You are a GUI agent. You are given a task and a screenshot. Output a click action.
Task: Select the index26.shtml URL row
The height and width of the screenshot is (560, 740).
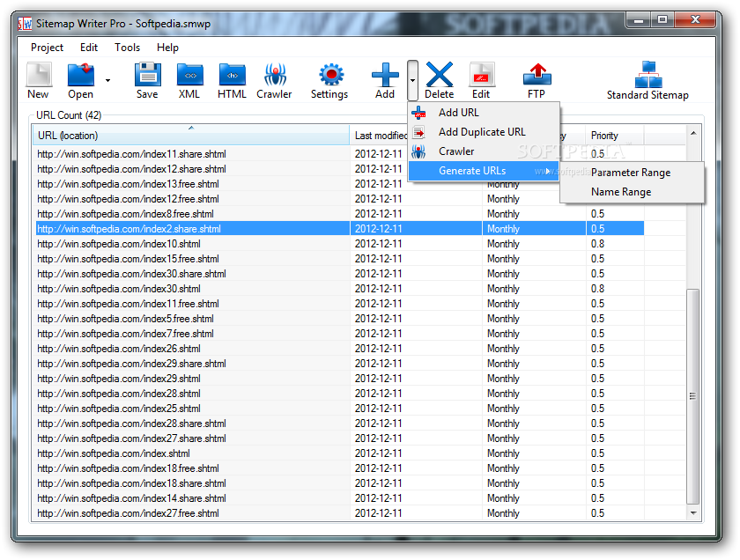tap(340, 349)
